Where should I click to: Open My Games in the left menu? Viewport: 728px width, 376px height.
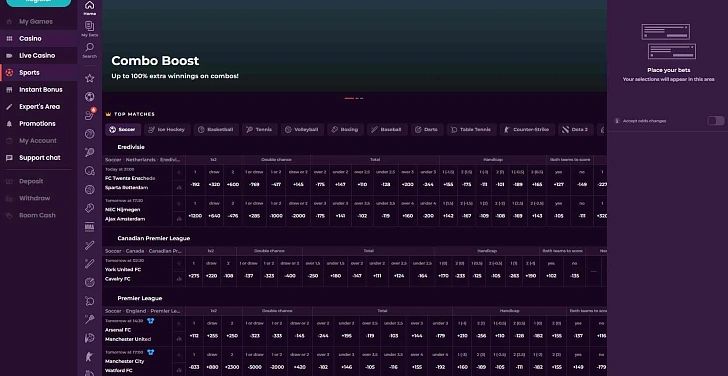pyautogui.click(x=39, y=21)
